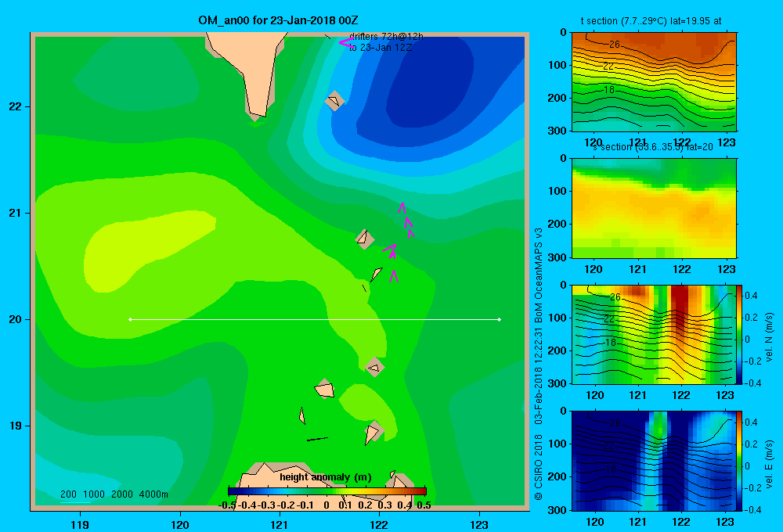This screenshot has width=783, height=532.
Task: Click the southern tip of Taiwan landmass
Action: coord(258,113)
